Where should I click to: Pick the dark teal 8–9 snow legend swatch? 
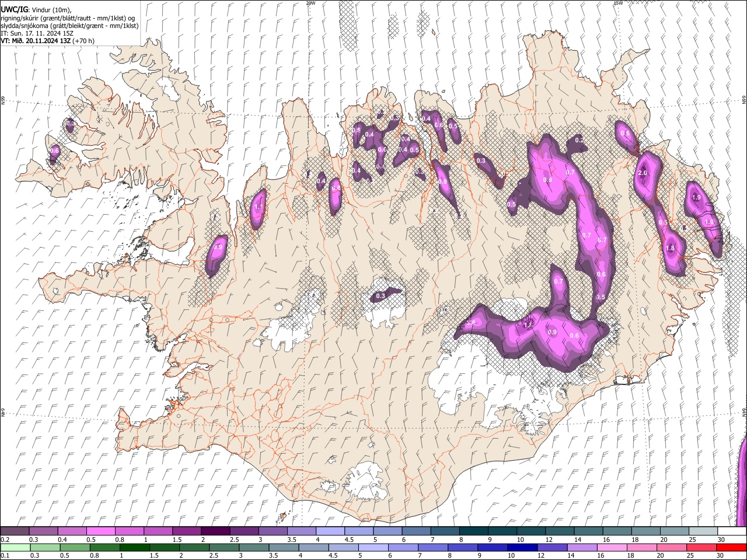click(473, 531)
